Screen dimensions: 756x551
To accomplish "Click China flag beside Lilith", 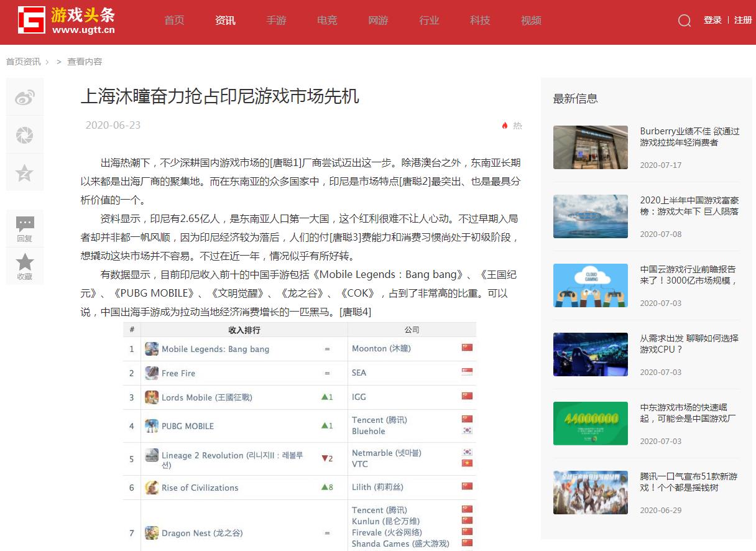I will click(467, 486).
